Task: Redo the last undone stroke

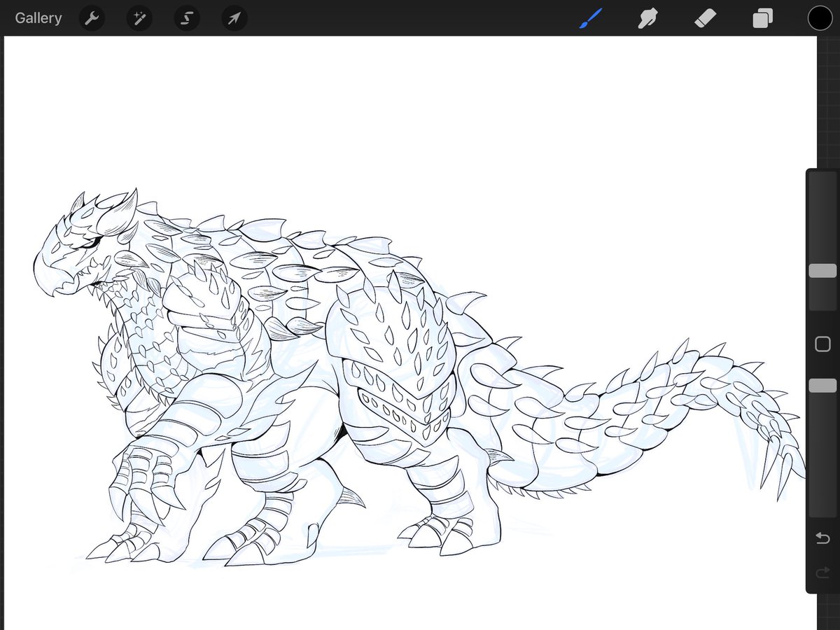Action: pyautogui.click(x=822, y=573)
